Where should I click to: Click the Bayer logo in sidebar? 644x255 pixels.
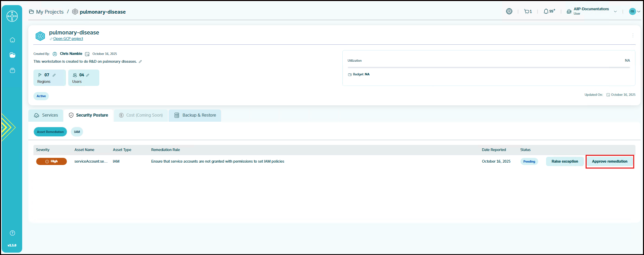[x=12, y=16]
